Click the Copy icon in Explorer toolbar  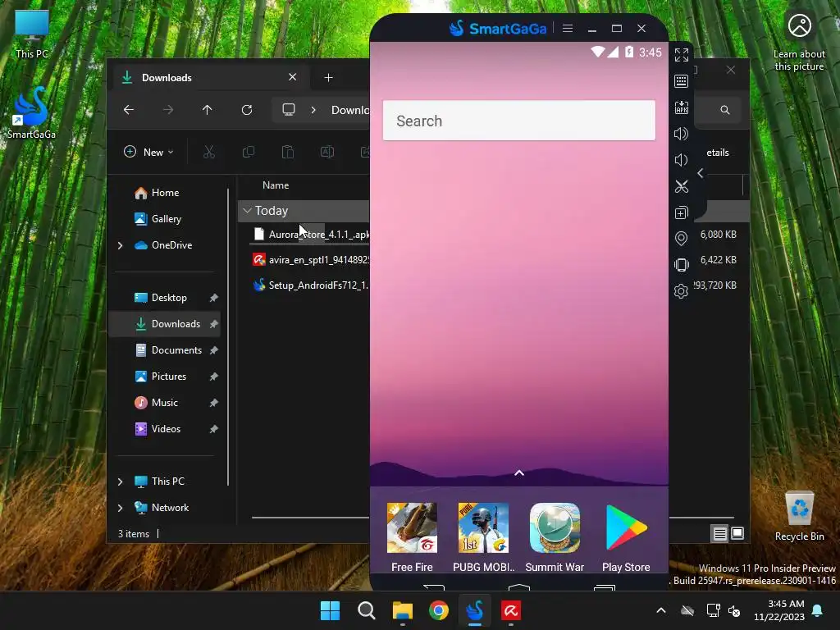point(248,152)
